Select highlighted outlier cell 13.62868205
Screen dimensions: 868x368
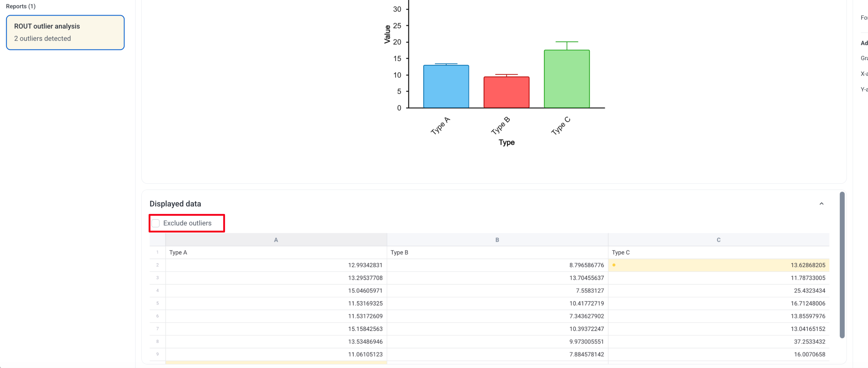pos(719,265)
